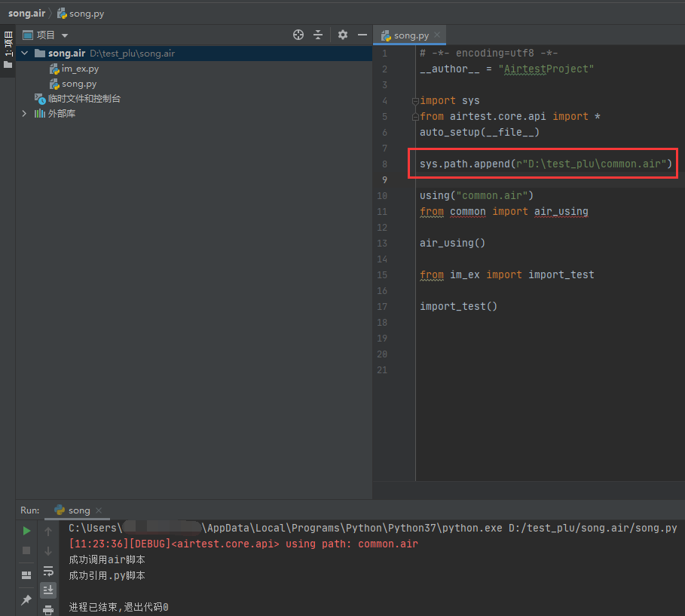Hide the Project tool window

362,35
